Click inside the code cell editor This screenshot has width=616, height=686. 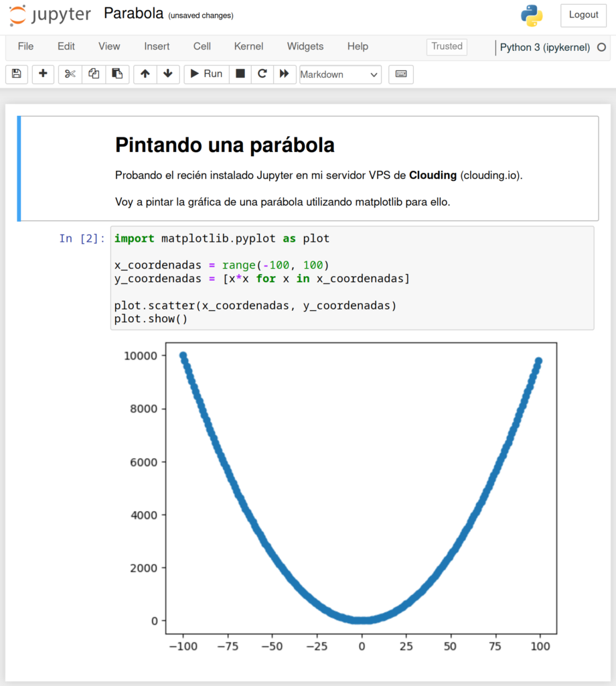coord(352,278)
